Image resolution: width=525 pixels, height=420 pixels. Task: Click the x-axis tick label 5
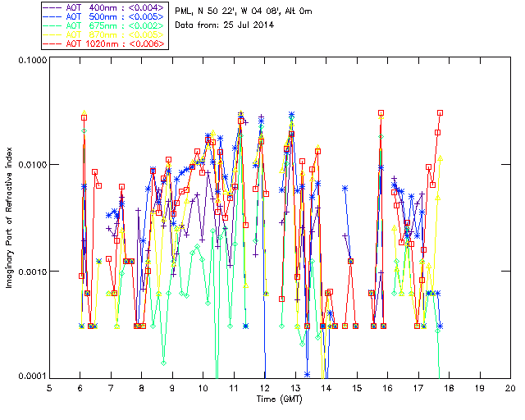point(49,388)
